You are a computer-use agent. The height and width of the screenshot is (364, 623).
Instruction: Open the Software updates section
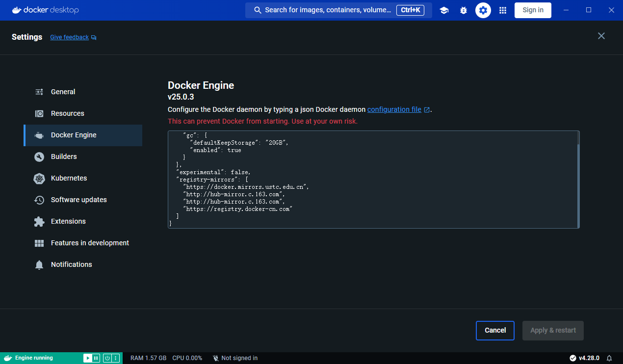tap(83, 200)
